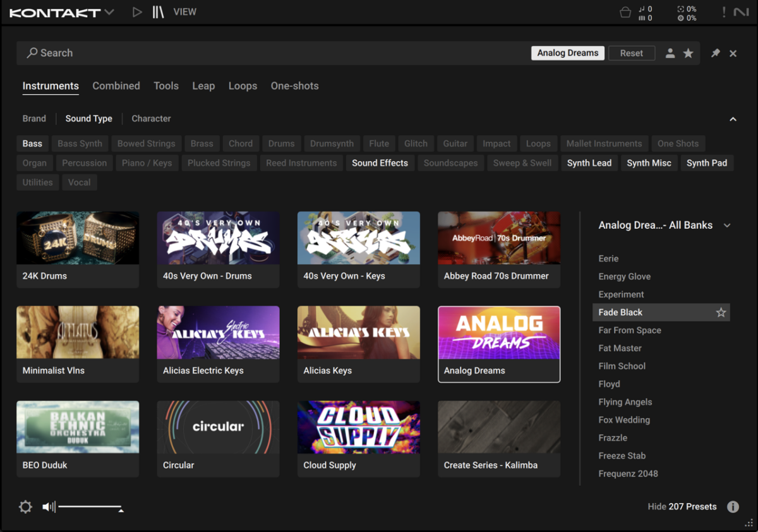The image size is (758, 532).
Task: Collapse the sound type filter section
Action: [733, 119]
